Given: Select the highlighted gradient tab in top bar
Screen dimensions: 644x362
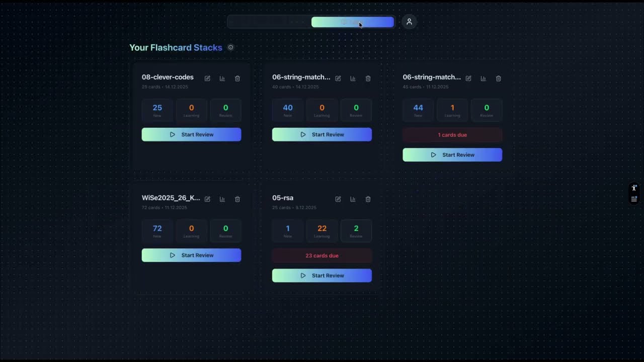Looking at the screenshot, I should tap(352, 22).
